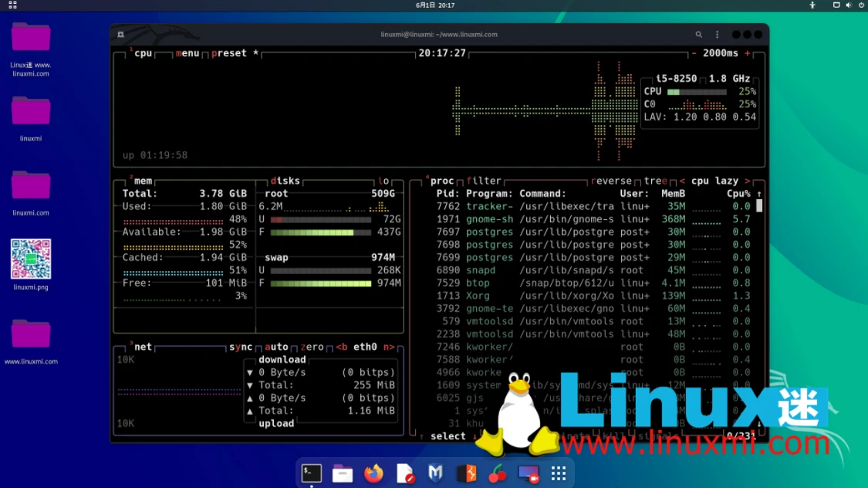This screenshot has height=488, width=868.
Task: Open the power icon in top bar
Action: (x=861, y=5)
